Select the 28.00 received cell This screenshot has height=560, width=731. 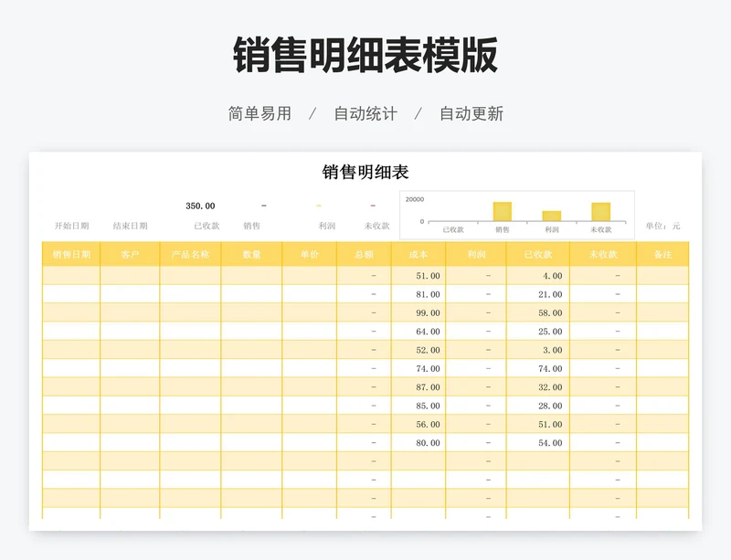tap(538, 406)
